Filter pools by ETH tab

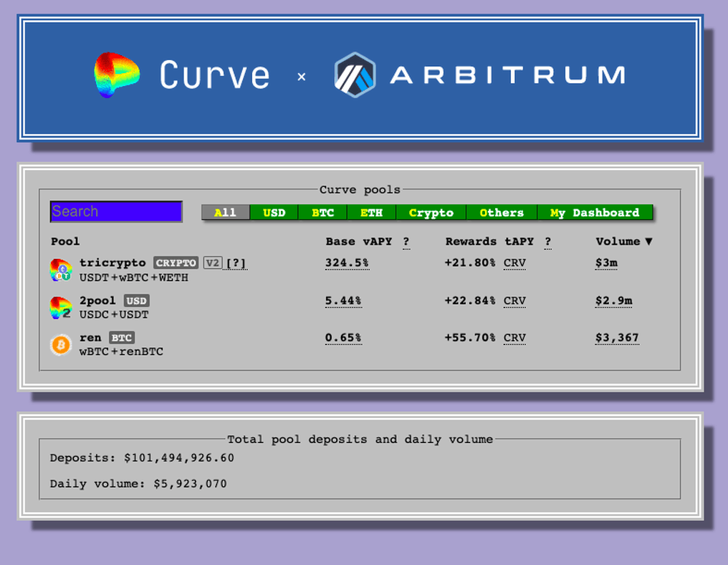[x=371, y=212]
